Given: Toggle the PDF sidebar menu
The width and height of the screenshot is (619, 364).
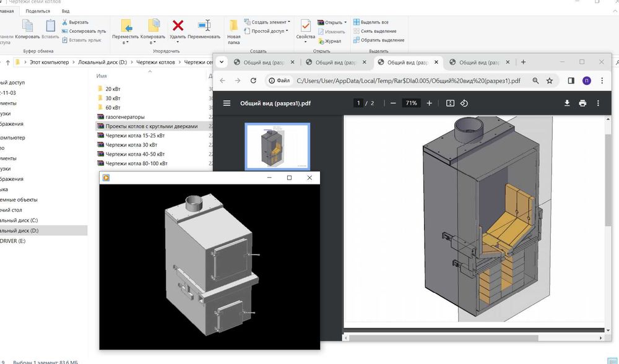Looking at the screenshot, I should tap(227, 103).
